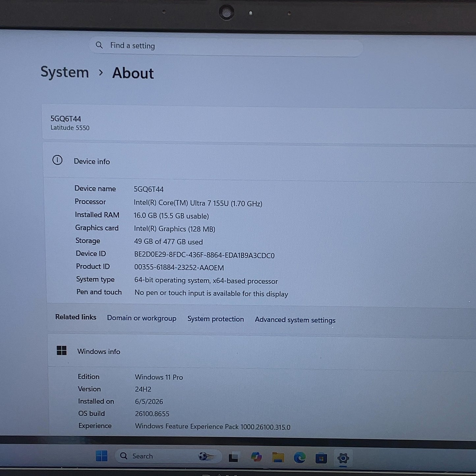Viewport: 476px width, 476px height.
Task: Select the 16.0 GB installed RAM value
Action: [171, 216]
